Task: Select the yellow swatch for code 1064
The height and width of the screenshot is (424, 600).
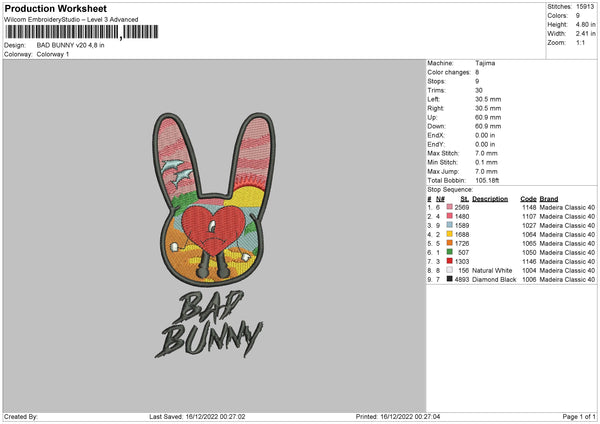Action: [x=450, y=234]
